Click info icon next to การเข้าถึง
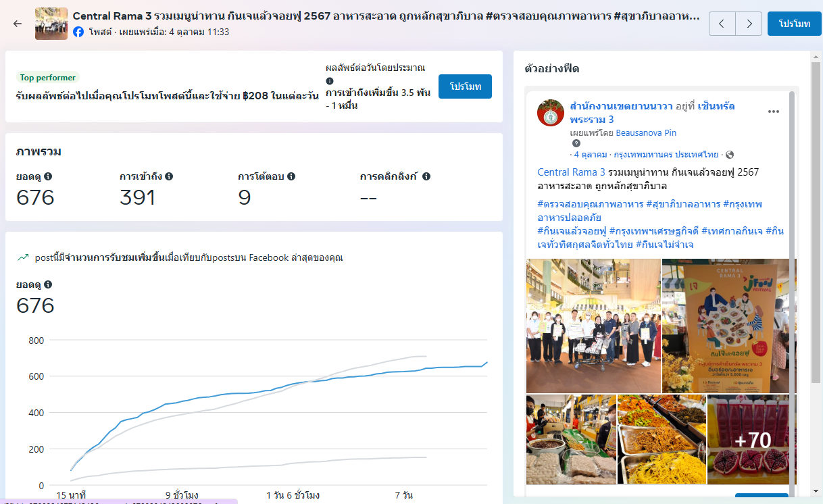The image size is (823, 504). coord(169,176)
